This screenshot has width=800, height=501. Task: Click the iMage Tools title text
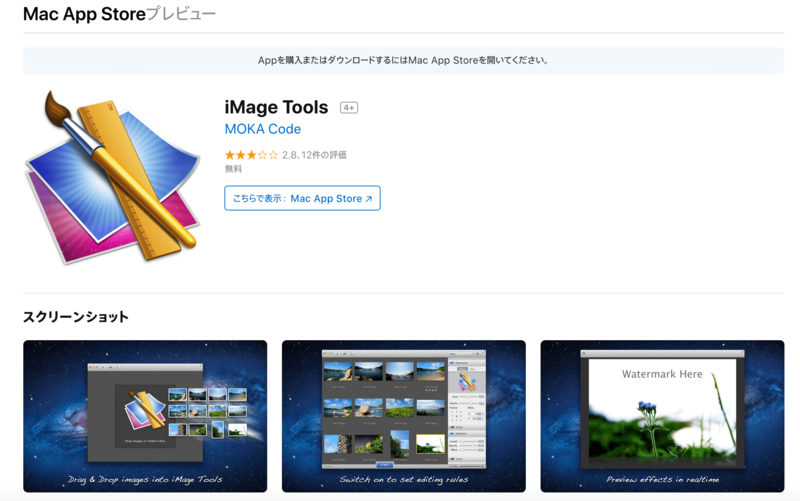[x=276, y=107]
